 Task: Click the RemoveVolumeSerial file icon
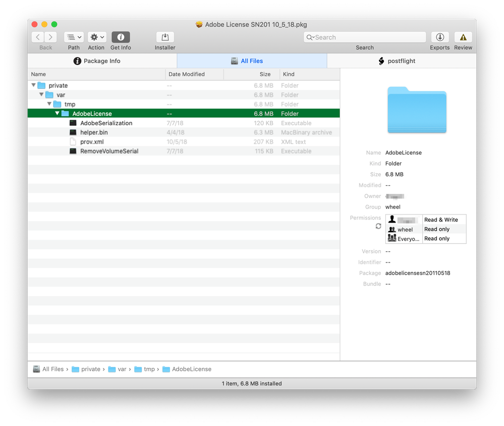point(73,151)
